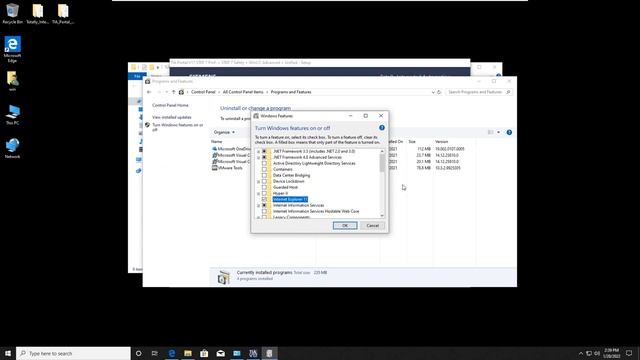Enable Data Center Bridging checkbox
The height and width of the screenshot is (360, 640).
[264, 176]
